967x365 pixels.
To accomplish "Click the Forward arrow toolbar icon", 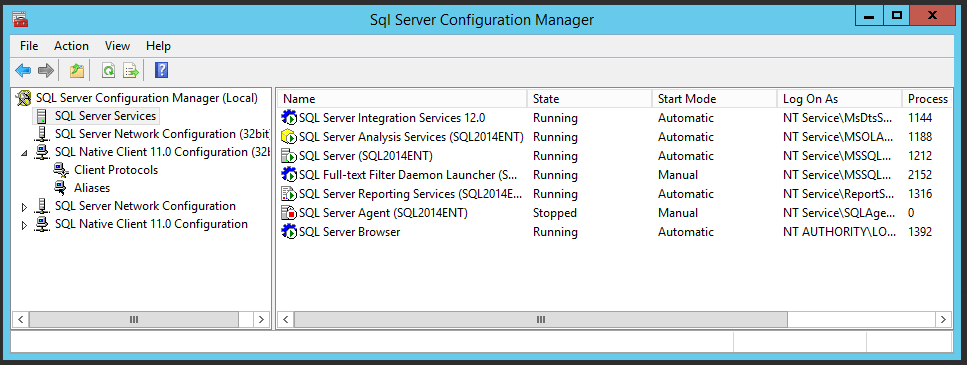I will coord(46,71).
